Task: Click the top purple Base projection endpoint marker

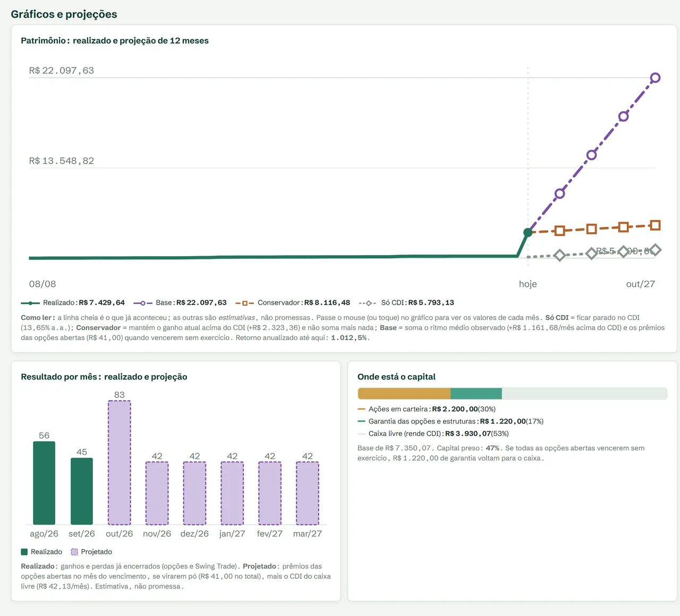Action: [x=655, y=78]
